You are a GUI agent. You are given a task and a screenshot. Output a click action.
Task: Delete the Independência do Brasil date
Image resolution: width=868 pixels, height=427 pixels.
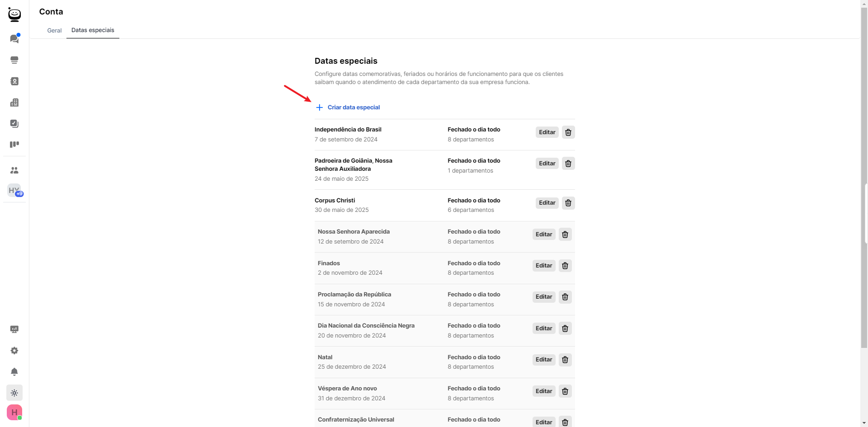point(568,132)
